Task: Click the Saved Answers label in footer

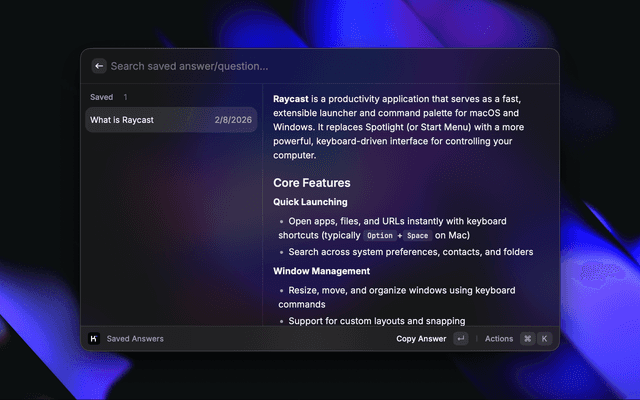Action: point(135,339)
